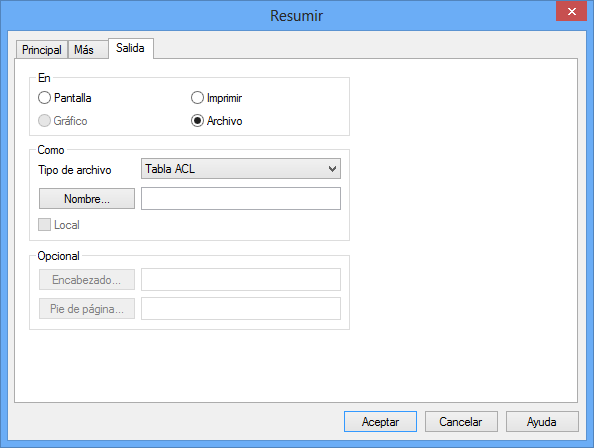Image resolution: width=594 pixels, height=448 pixels.
Task: Click the Nombre... button
Action: (87, 198)
